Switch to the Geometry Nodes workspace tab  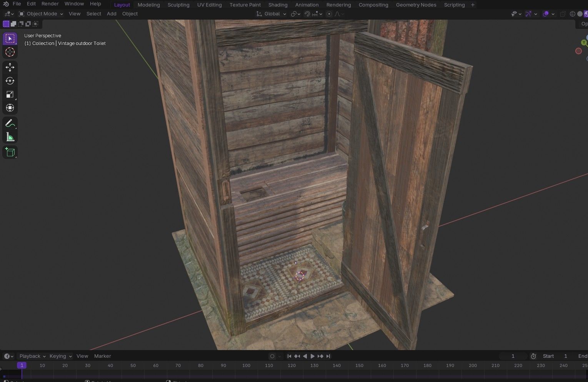416,5
